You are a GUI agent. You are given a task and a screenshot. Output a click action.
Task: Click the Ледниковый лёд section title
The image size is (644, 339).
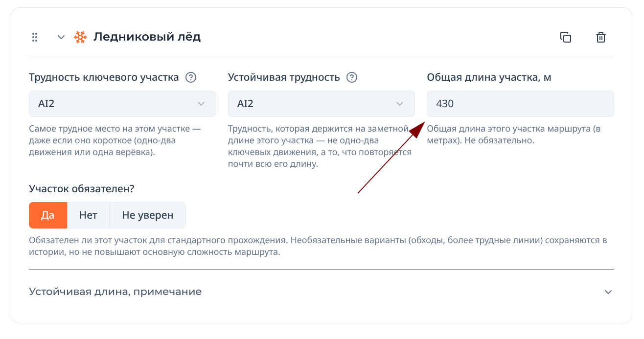pyautogui.click(x=147, y=37)
